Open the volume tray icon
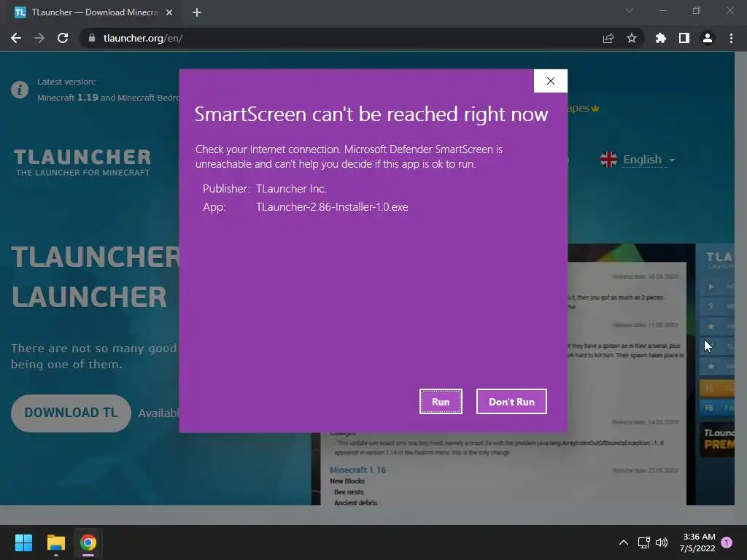Screen dimensions: 747x560 click(x=661, y=542)
